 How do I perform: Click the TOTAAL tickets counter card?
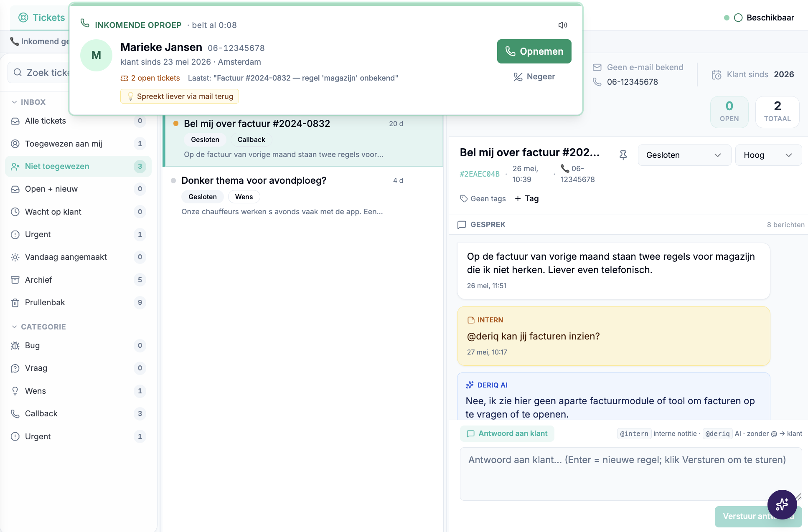pos(777,112)
